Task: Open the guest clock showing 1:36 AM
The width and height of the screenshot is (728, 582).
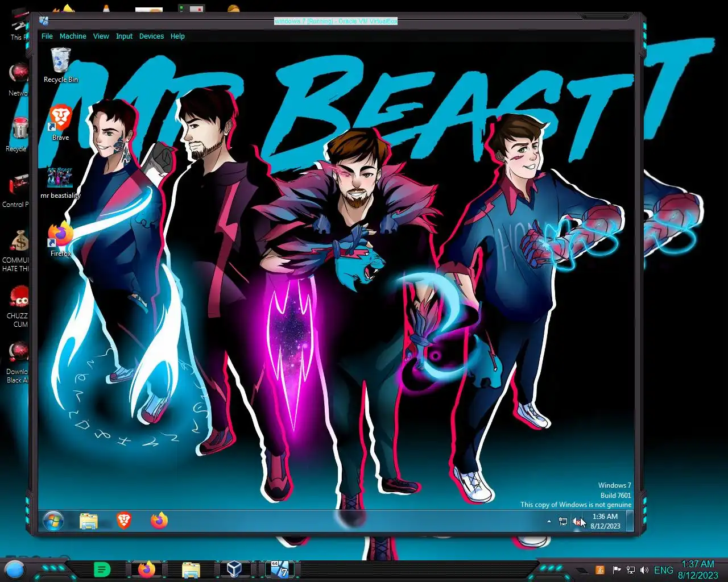Action: click(x=605, y=521)
